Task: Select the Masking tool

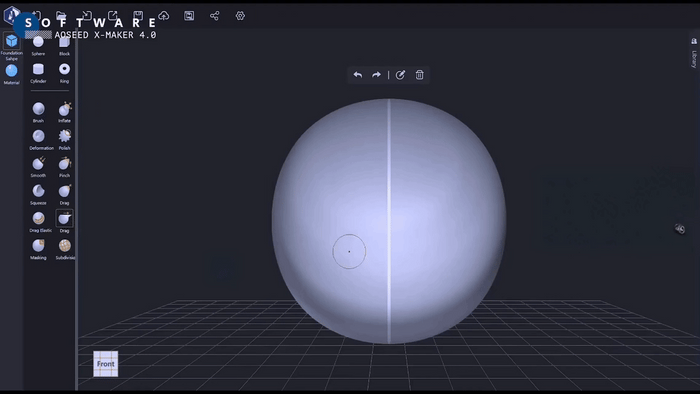Action: 38,249
